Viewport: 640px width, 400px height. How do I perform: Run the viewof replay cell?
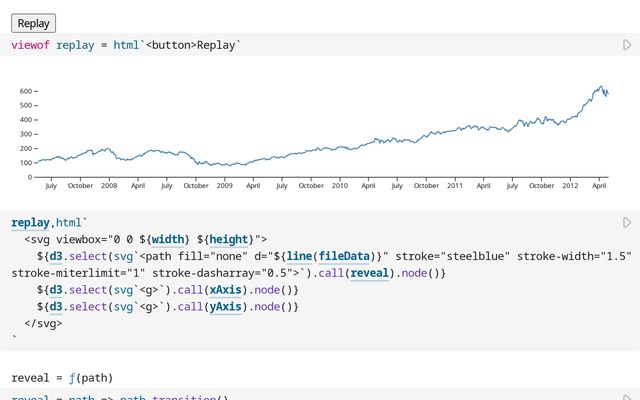coord(627,45)
